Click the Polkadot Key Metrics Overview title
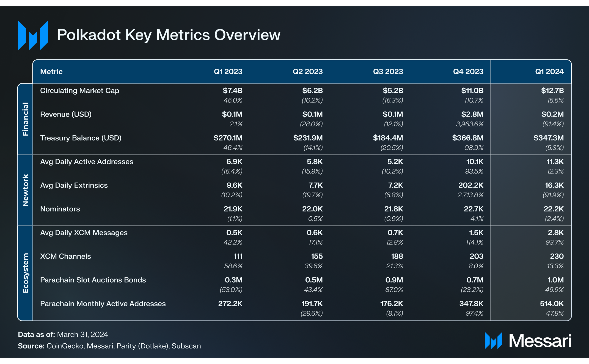589x364 pixels. (x=169, y=35)
